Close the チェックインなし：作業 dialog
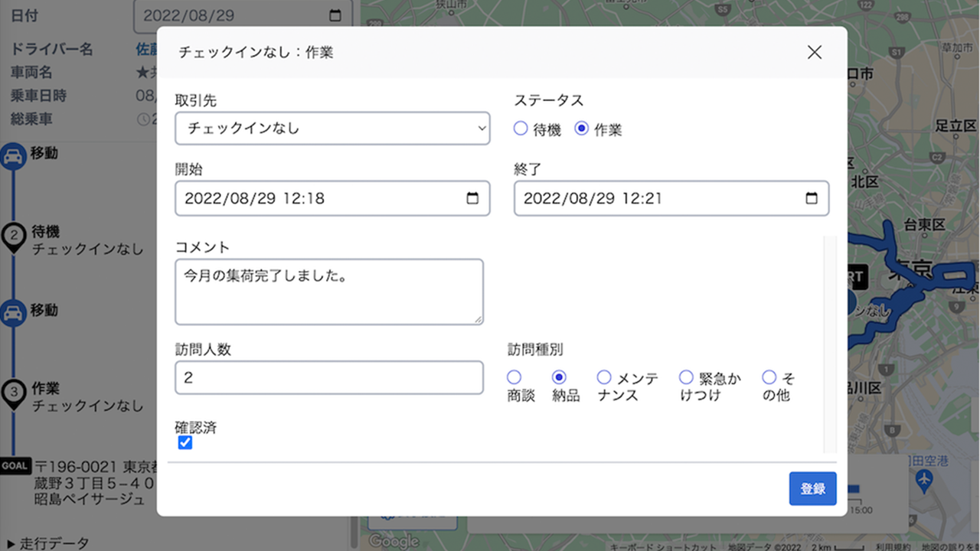980x551 pixels. coord(815,52)
